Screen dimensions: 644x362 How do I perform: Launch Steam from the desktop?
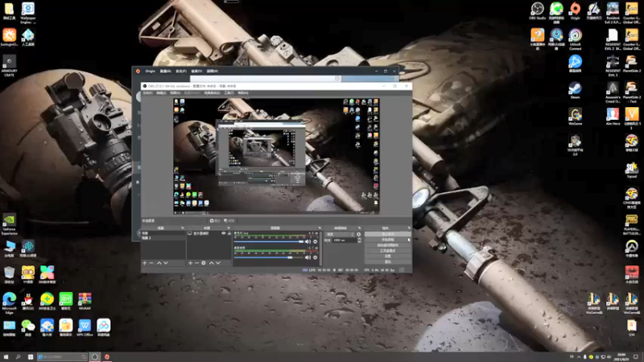(x=575, y=90)
